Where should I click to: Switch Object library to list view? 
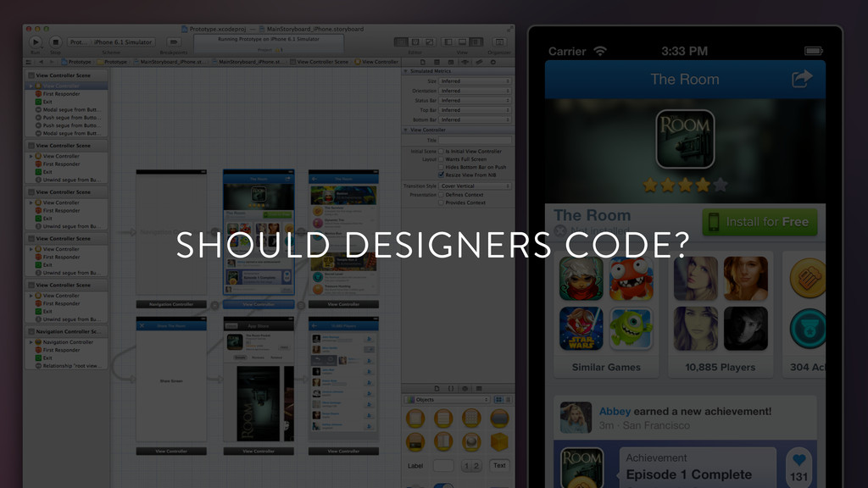(x=509, y=400)
